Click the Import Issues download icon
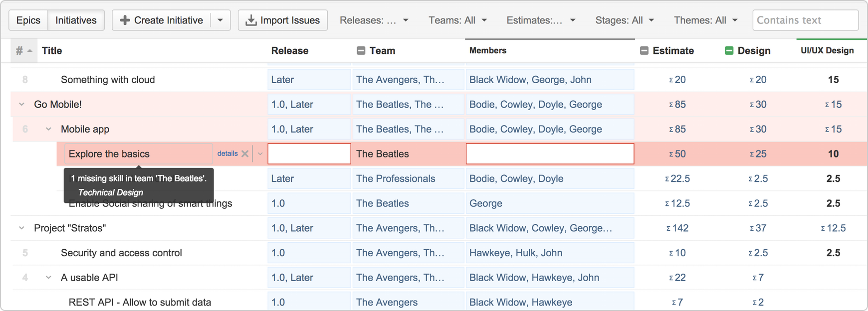 click(x=251, y=20)
